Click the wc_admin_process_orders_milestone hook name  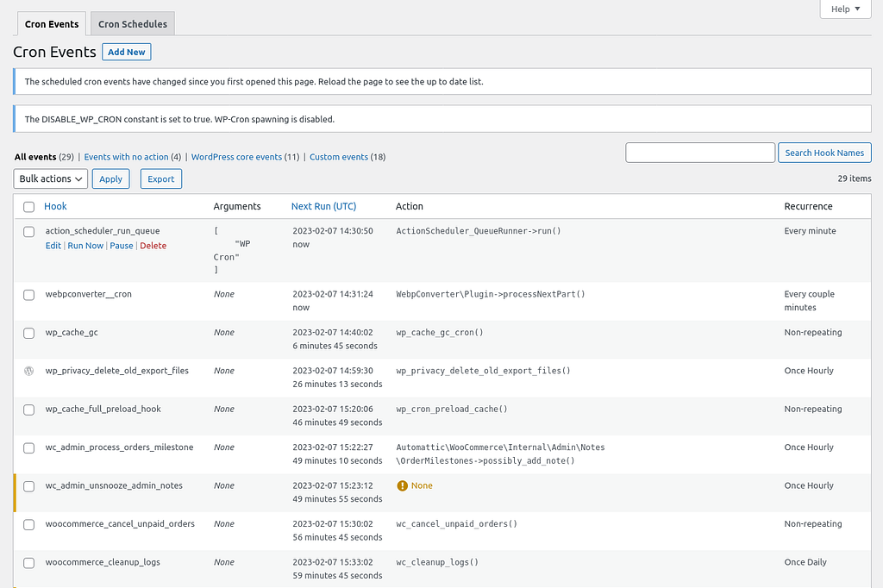[119, 447]
